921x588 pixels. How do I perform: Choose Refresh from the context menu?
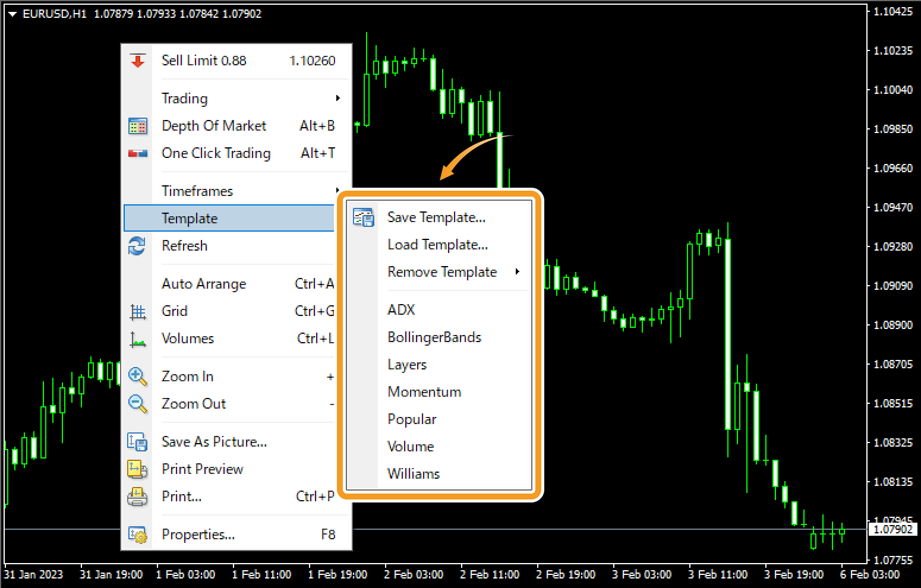click(230, 245)
